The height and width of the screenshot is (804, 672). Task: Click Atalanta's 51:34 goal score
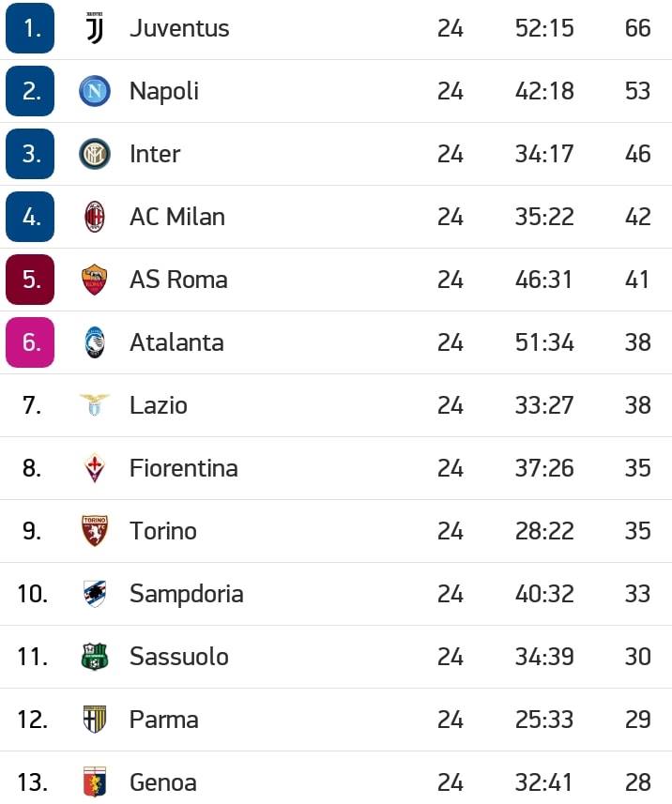(x=544, y=342)
